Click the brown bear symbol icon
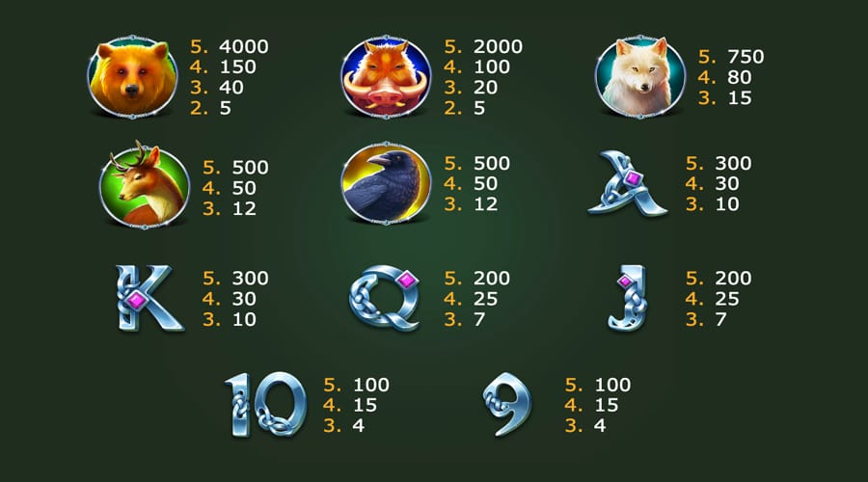 tap(132, 76)
